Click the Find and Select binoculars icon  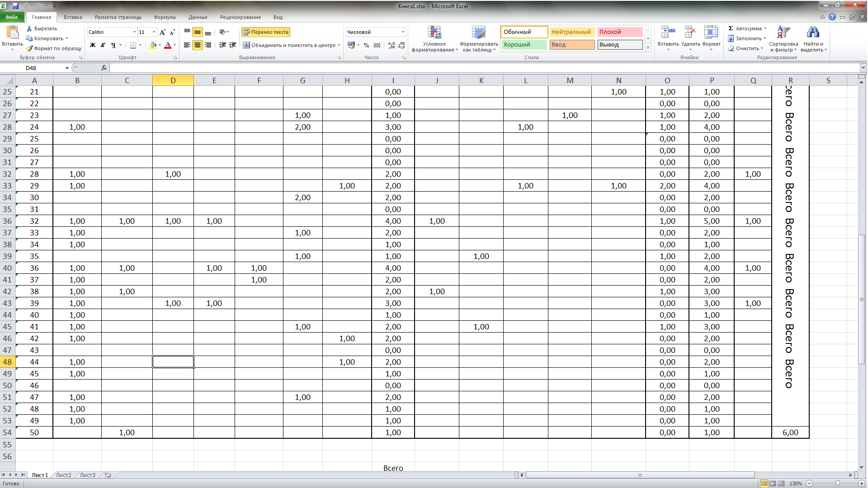click(x=813, y=33)
